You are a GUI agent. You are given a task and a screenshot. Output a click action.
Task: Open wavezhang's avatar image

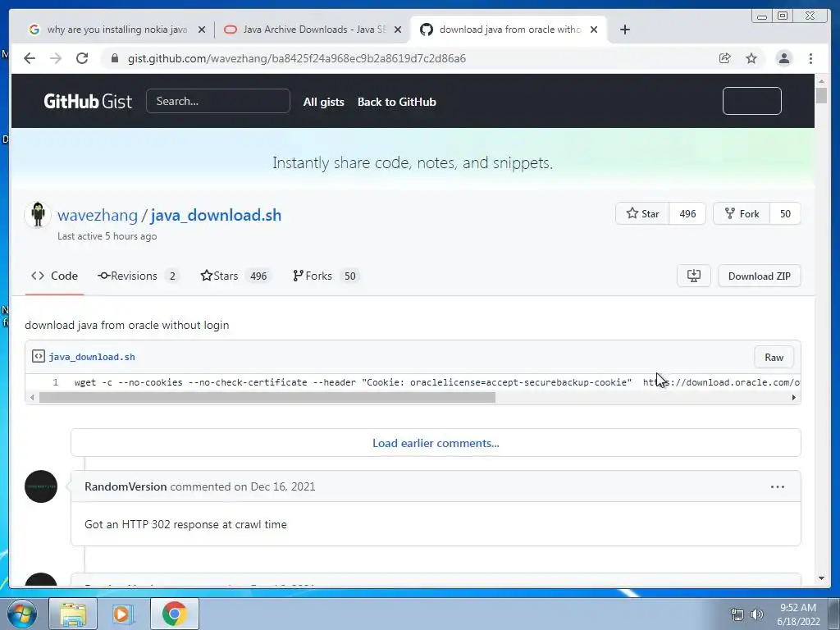(38, 214)
